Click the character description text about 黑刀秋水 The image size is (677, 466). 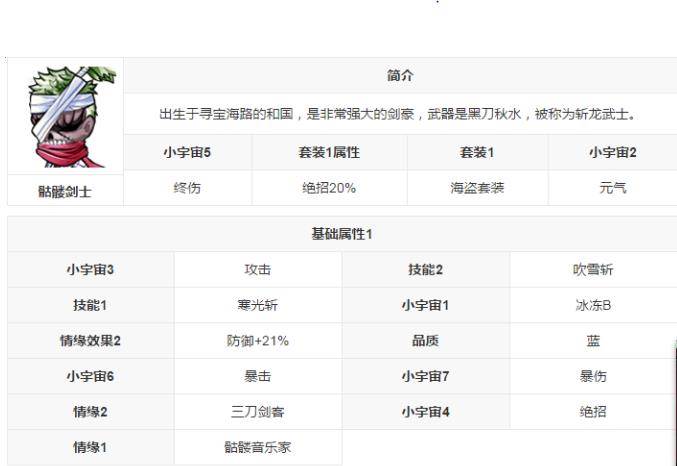398,114
